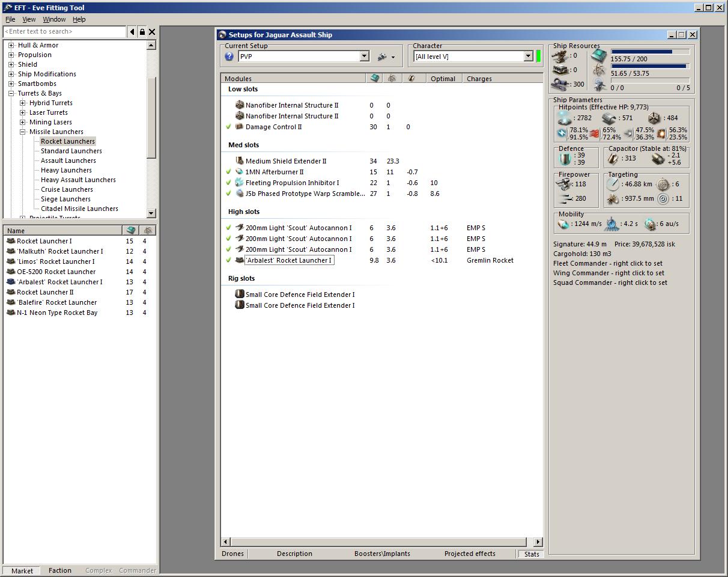The height and width of the screenshot is (577, 728).
Task: Expand the Ship Modifications tree node
Action: [11, 74]
